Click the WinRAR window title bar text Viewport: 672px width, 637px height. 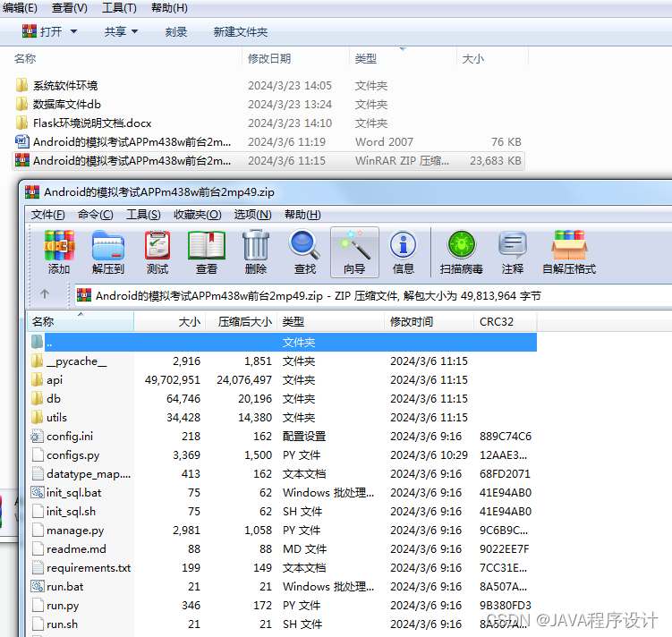pyautogui.click(x=159, y=192)
